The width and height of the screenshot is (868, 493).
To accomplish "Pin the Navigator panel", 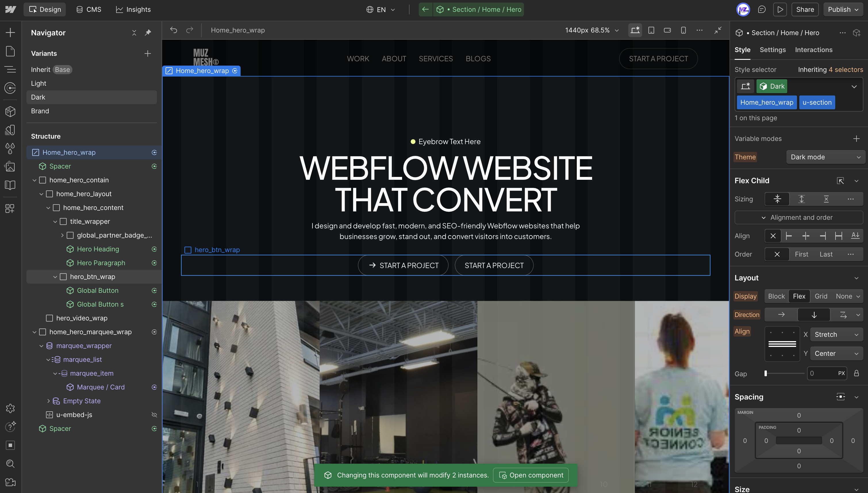I will tap(148, 33).
